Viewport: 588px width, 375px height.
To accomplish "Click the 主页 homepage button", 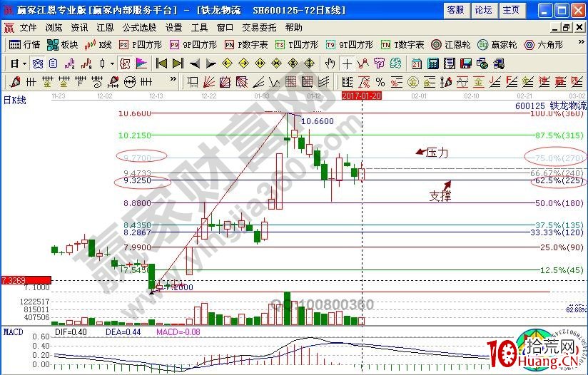I will pos(512,10).
